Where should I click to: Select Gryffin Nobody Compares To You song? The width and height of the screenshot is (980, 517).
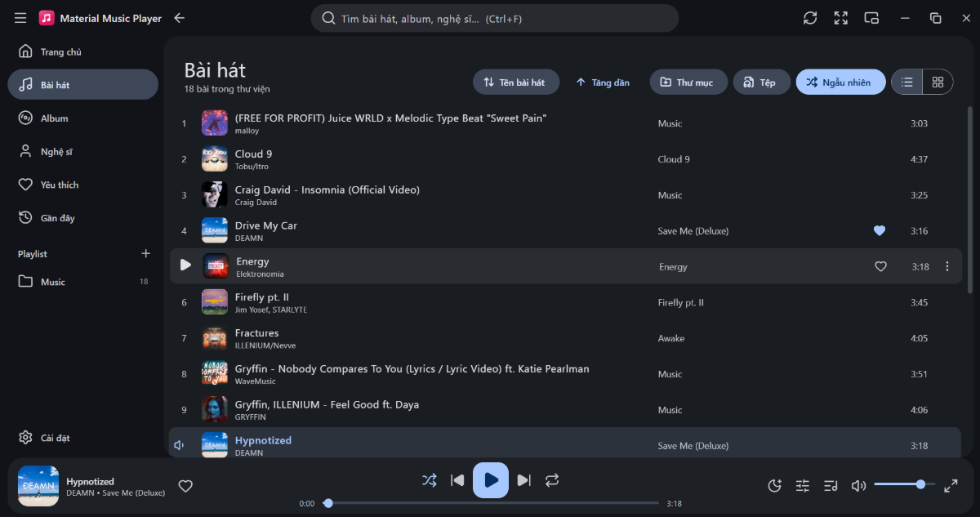[412, 369]
